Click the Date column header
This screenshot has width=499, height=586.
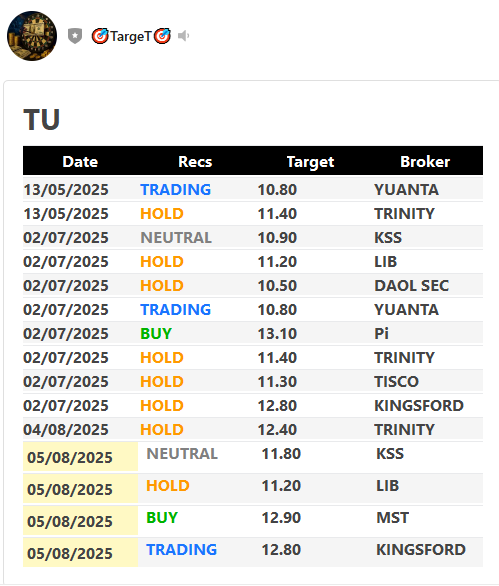[80, 162]
